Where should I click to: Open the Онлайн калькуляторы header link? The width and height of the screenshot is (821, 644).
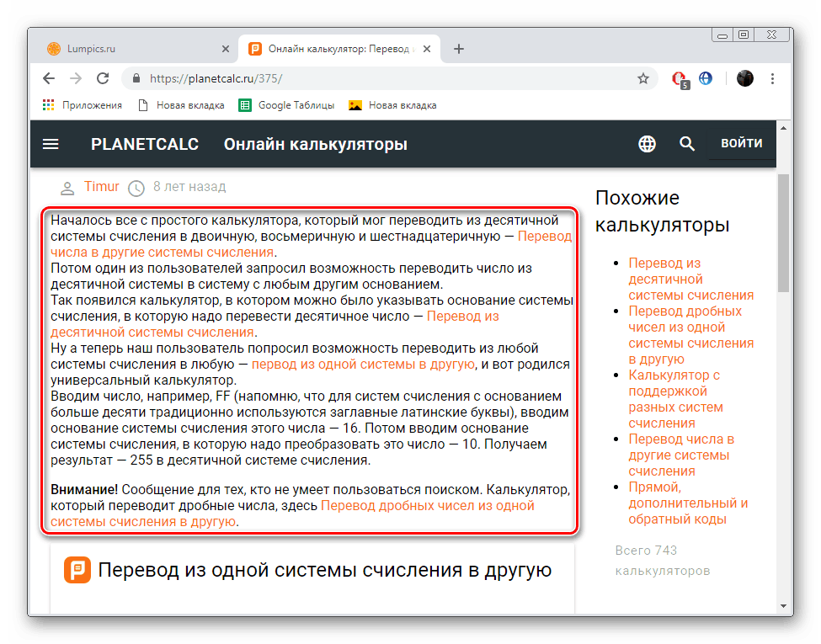point(315,144)
